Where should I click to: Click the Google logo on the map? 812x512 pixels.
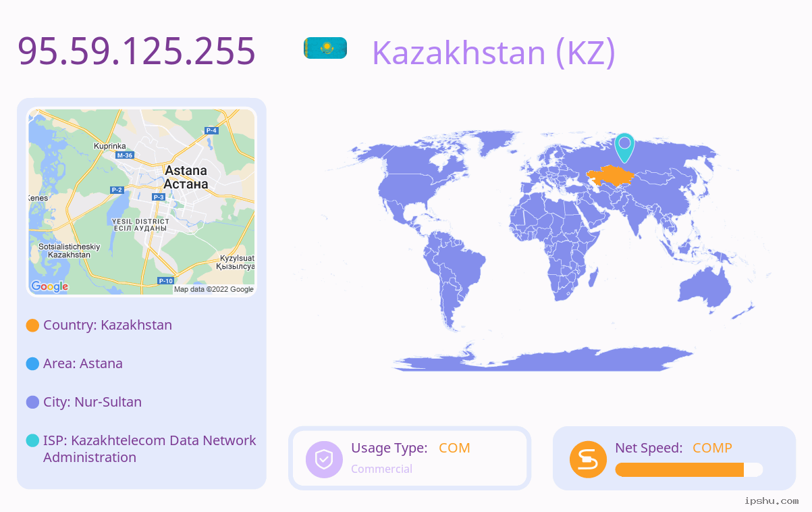point(50,286)
